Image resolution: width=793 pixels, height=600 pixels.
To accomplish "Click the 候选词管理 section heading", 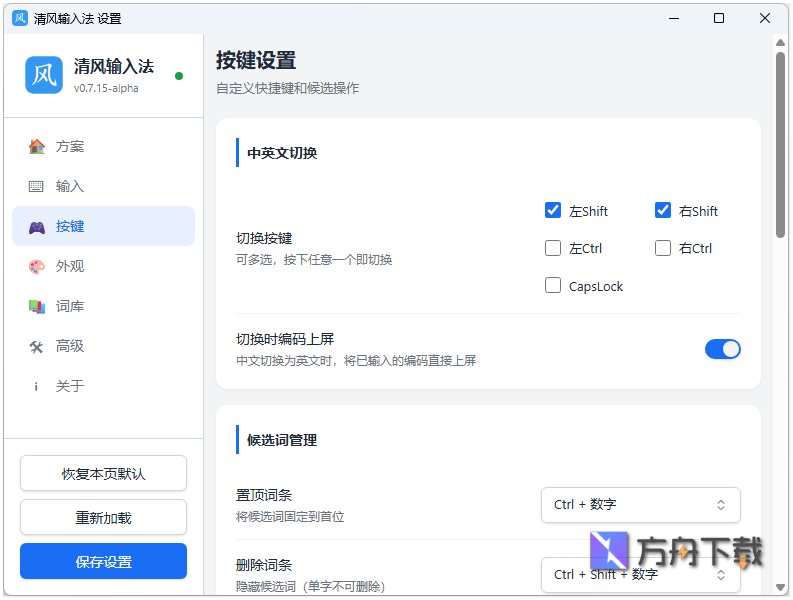I will (282, 440).
